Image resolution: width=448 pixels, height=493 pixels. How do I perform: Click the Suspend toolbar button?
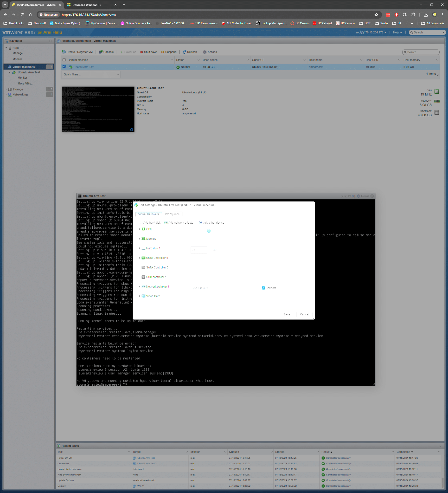pyautogui.click(x=169, y=52)
